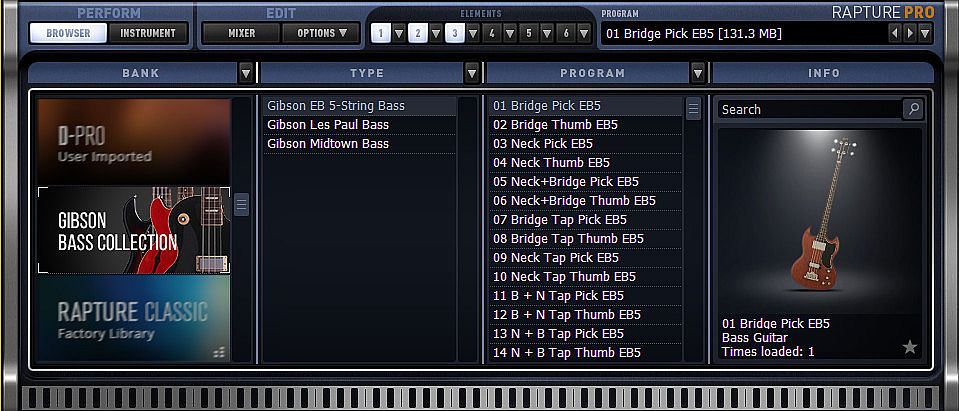Click the search magnifier icon
Image resolution: width=959 pixels, height=411 pixels.
click(912, 109)
